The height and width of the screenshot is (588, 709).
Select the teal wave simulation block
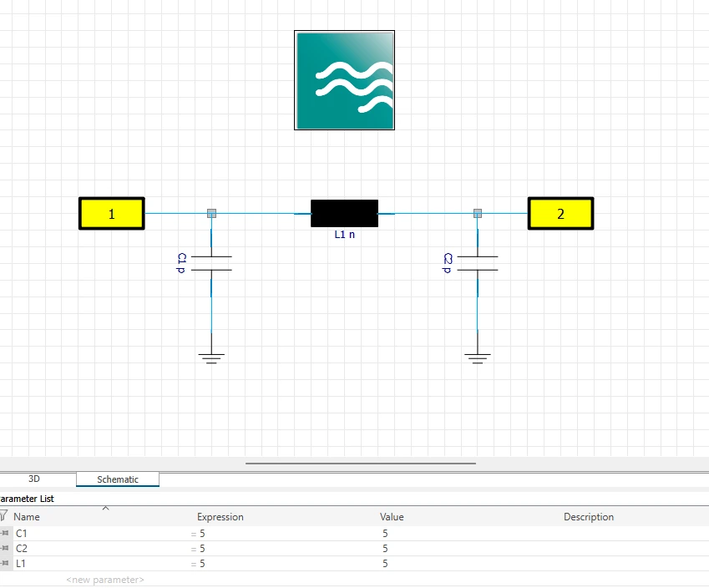pos(344,80)
